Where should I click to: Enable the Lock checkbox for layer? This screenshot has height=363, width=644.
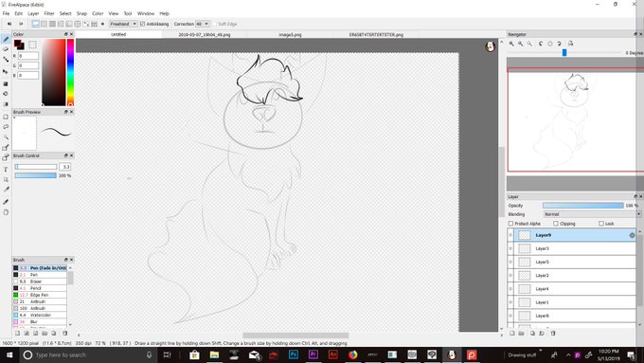point(601,224)
